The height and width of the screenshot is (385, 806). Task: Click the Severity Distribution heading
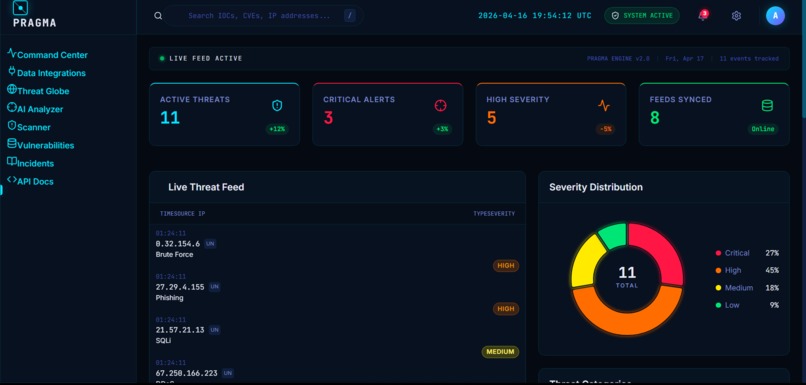596,187
